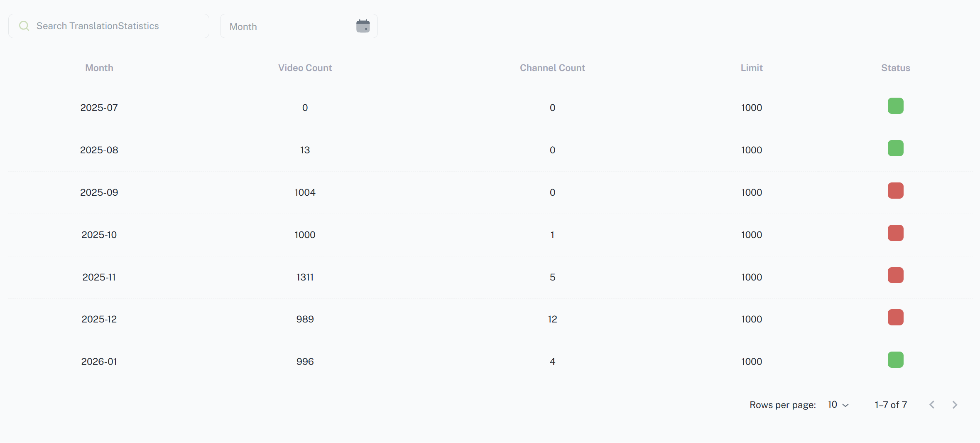Select the 2025-10 month row
Viewport: 980px width, 443px height.
pos(99,235)
